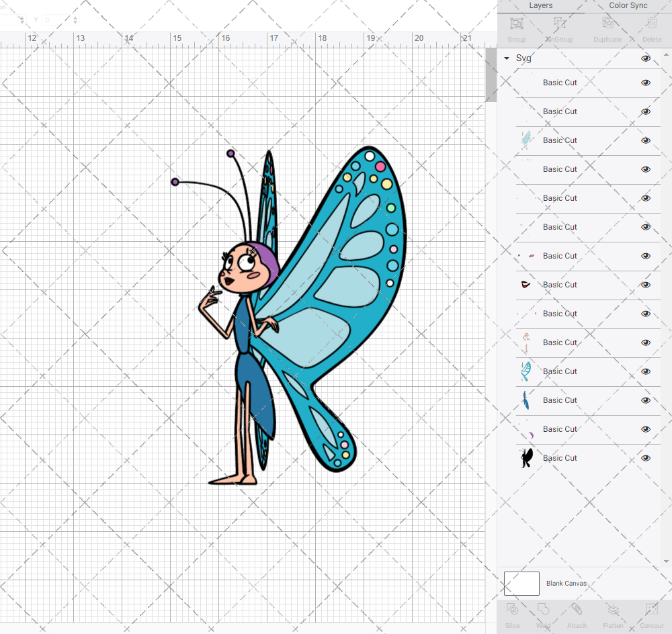Select the dark blue dress layer thumbnail
The image size is (672, 634).
pos(526,400)
